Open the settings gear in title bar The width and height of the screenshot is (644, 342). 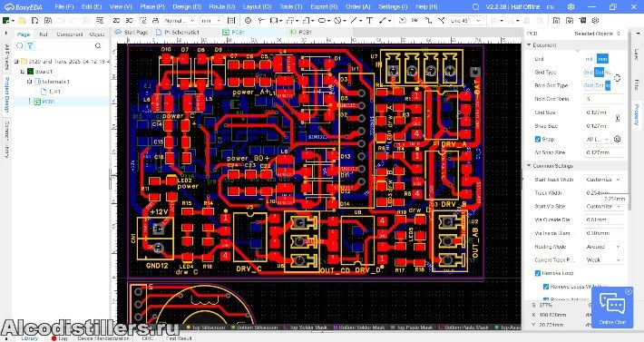point(571,7)
